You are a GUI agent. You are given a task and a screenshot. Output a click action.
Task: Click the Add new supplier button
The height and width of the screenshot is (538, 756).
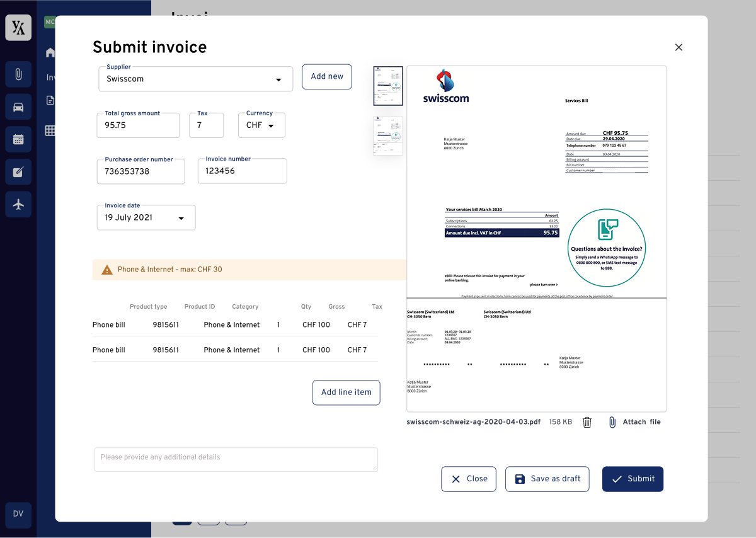(326, 76)
